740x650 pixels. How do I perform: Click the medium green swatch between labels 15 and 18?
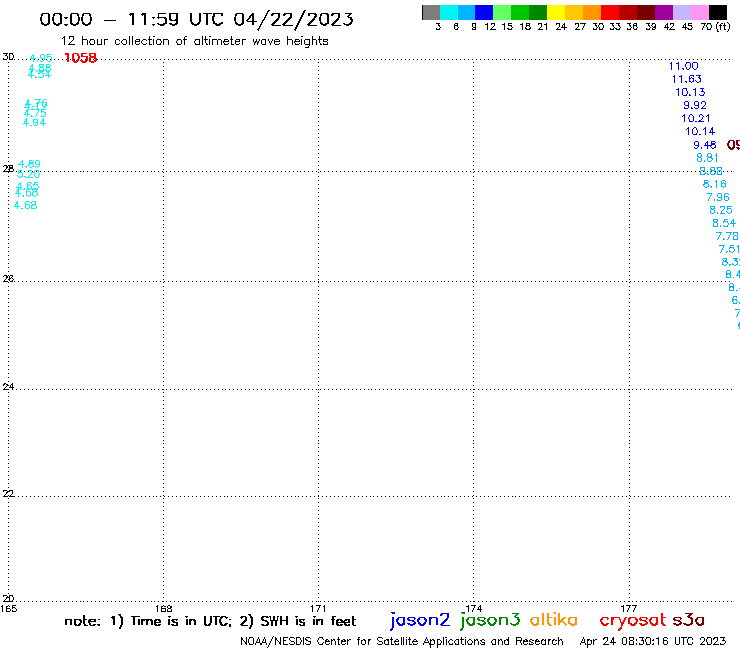[x=520, y=12]
